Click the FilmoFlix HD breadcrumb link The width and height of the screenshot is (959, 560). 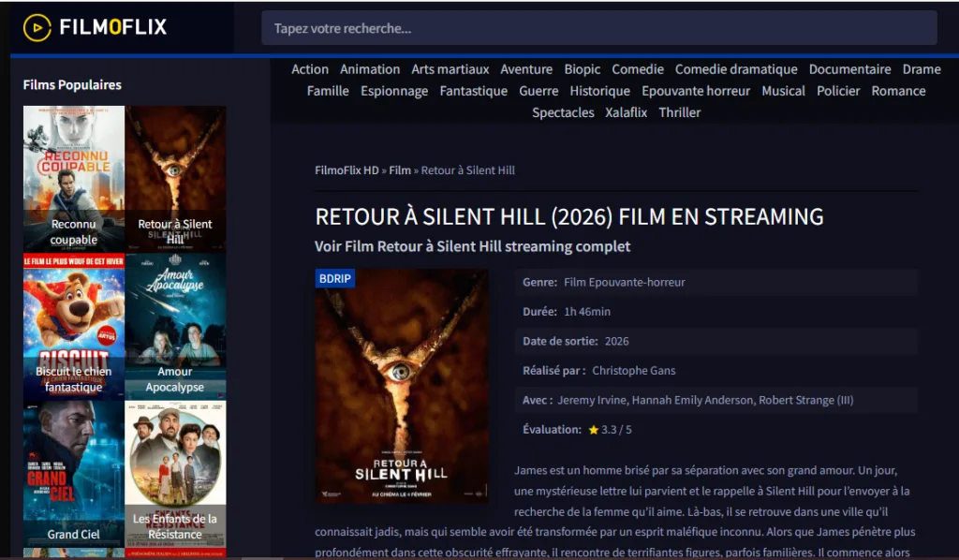pos(347,170)
